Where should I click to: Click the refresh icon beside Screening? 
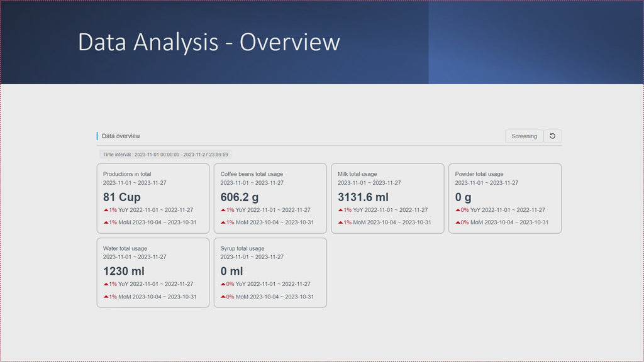[x=552, y=136]
